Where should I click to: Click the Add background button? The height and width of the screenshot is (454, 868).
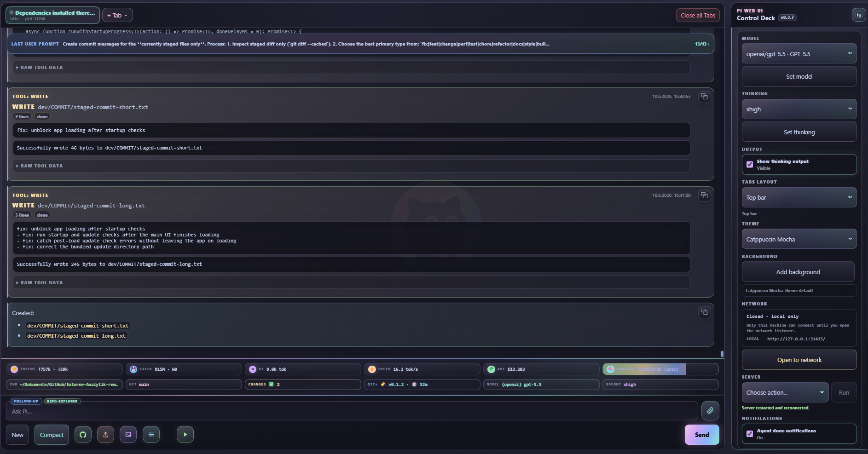coord(798,272)
